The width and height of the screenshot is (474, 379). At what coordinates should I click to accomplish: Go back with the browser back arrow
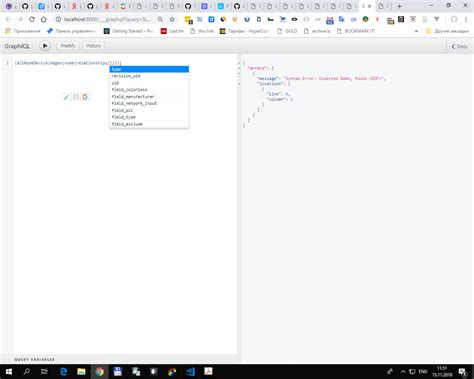(8, 19)
